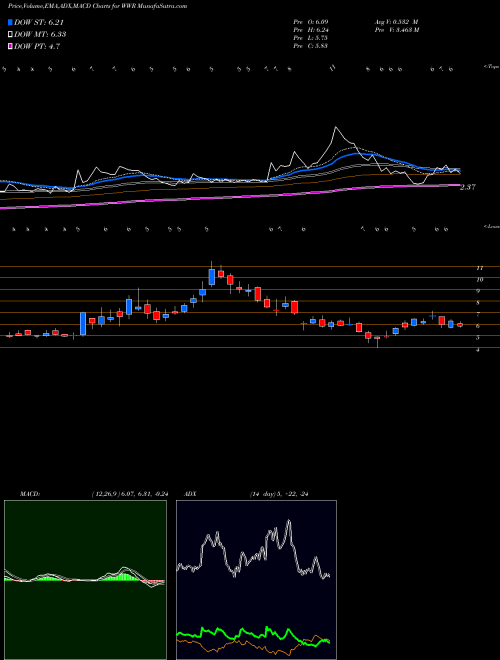Click the large blue breakout candle rising from 5 to 7

[x=83, y=324]
